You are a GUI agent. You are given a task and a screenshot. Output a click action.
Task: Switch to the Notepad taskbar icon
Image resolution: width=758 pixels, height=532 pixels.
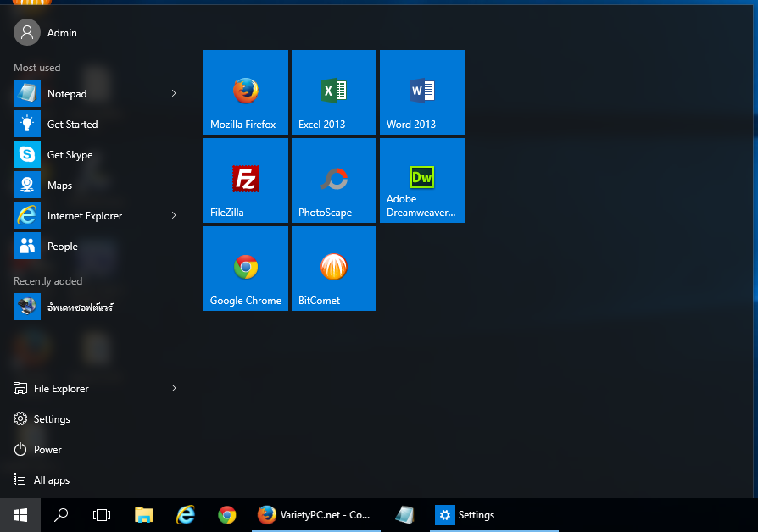[404, 515]
